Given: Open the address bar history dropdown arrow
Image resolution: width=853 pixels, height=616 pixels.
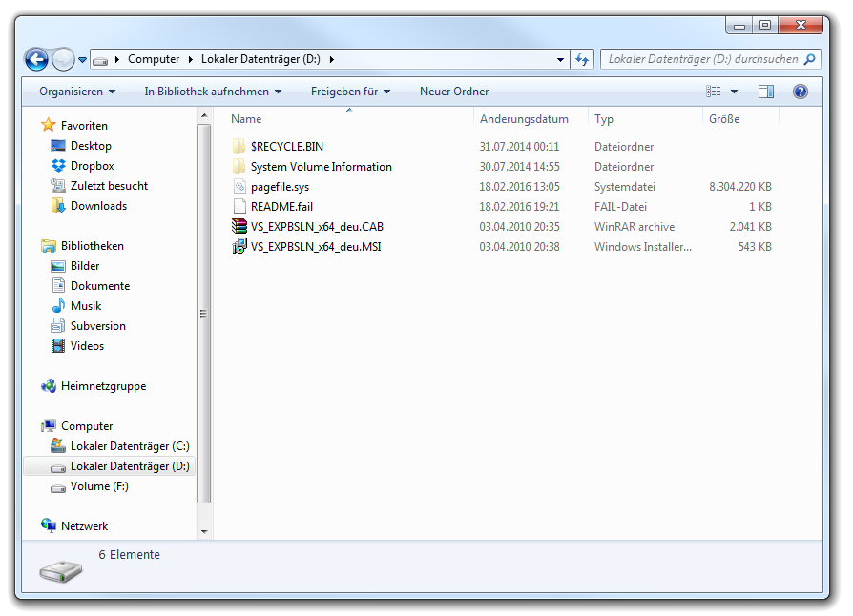Looking at the screenshot, I should tap(561, 59).
